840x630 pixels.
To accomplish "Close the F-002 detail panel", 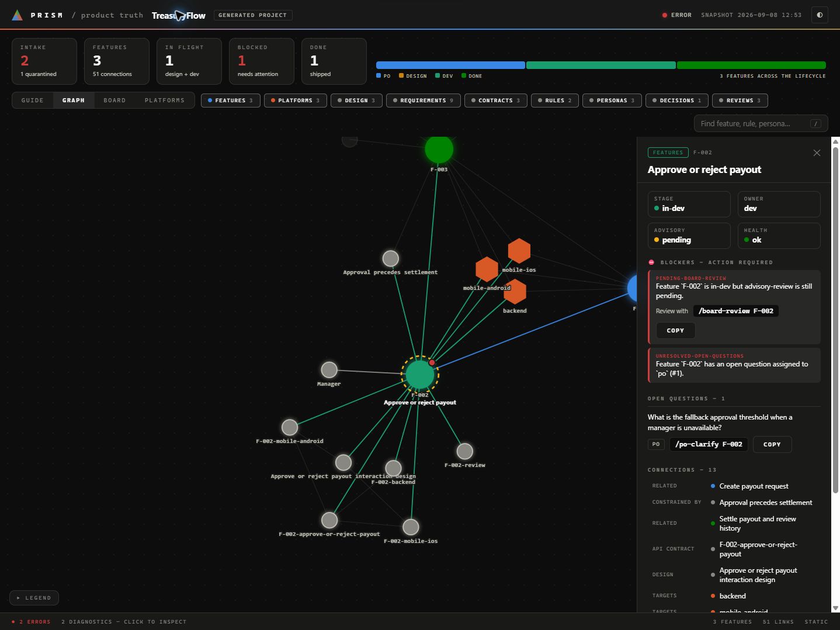I will pos(817,153).
